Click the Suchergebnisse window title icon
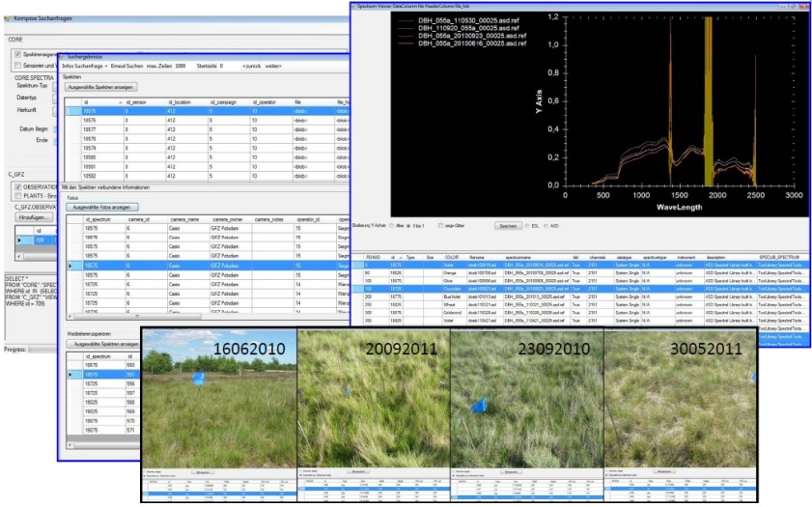 [65, 58]
